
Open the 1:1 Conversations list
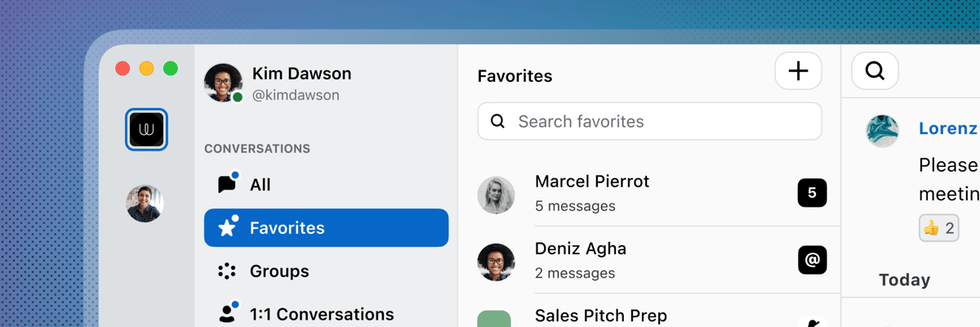click(x=321, y=314)
